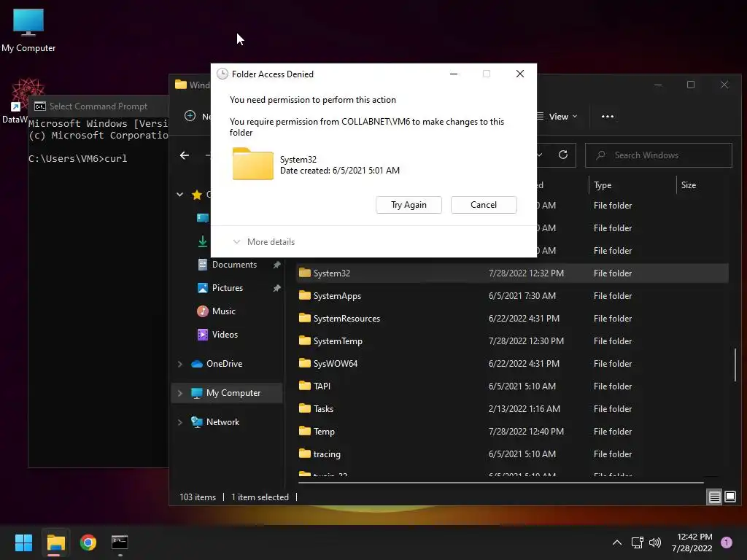Viewport: 747px width, 560px height.
Task: Select Documents in the navigation pane
Action: coord(234,265)
